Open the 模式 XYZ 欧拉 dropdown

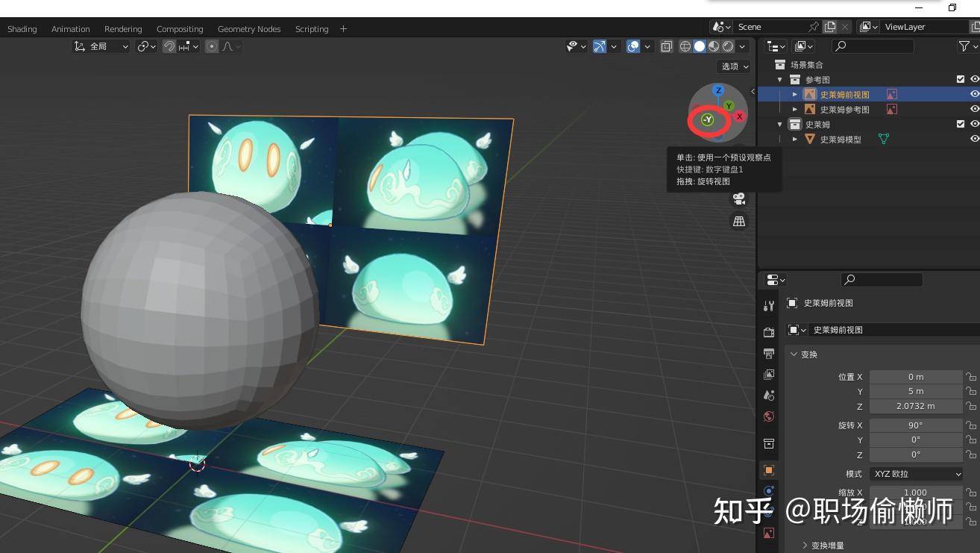[x=916, y=474]
